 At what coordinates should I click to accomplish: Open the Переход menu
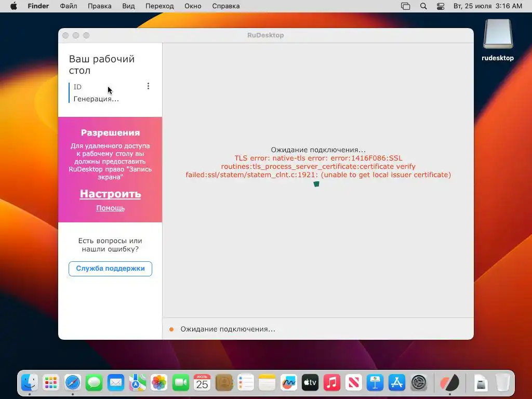(159, 6)
